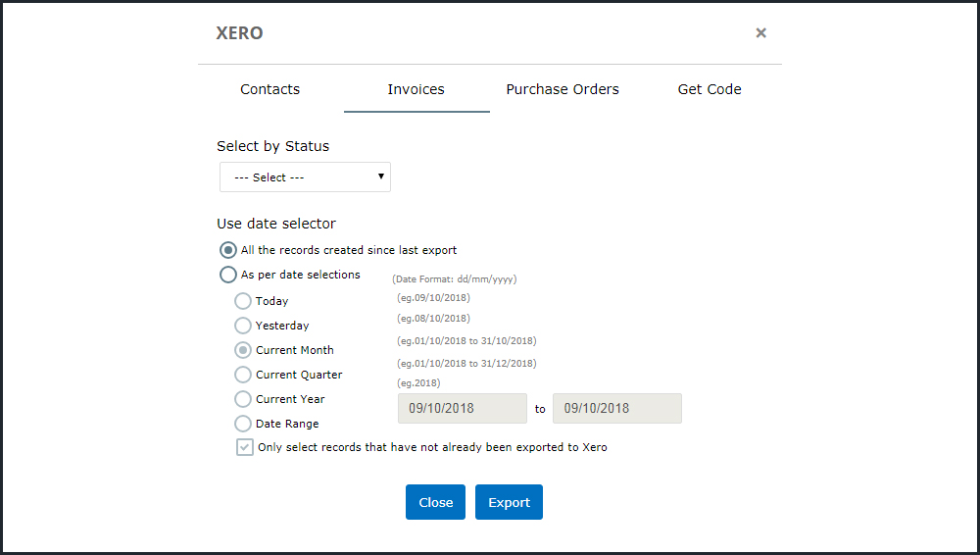Click the '(eg.2018)' example text

coord(418,383)
